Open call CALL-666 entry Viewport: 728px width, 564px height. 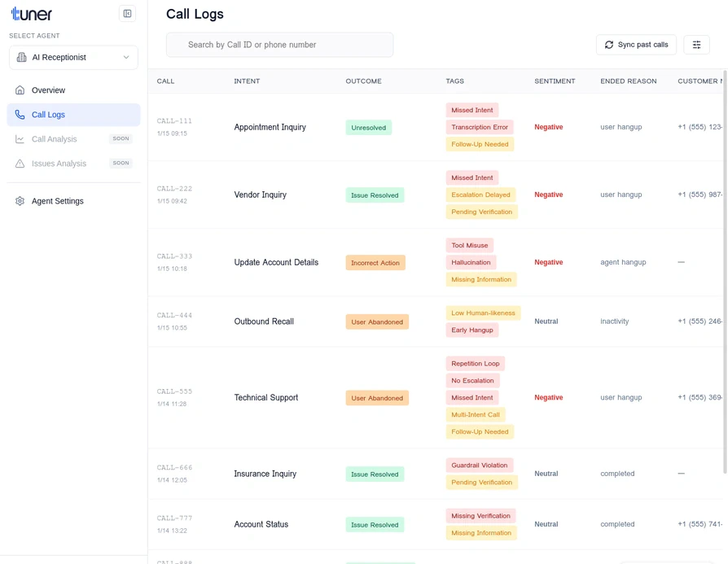point(174,467)
